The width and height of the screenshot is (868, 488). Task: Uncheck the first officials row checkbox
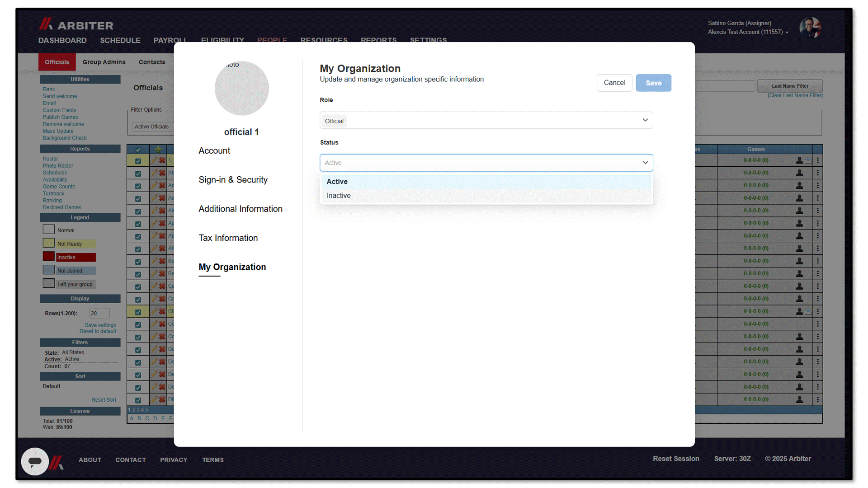click(x=138, y=161)
